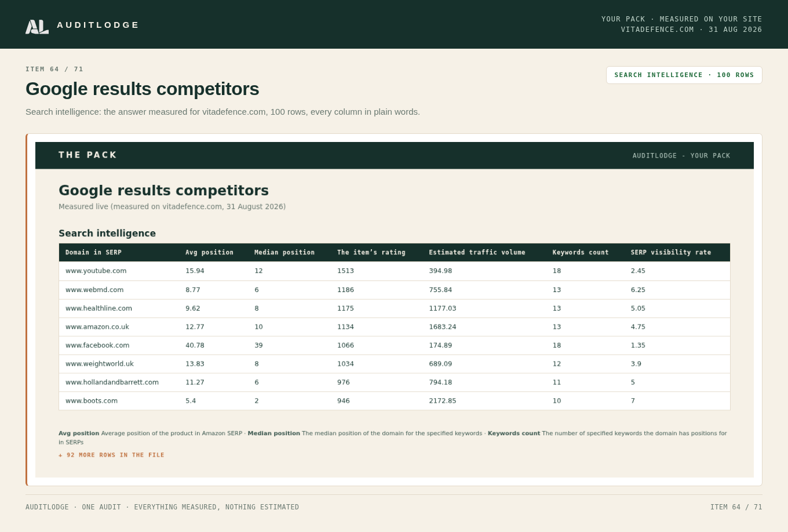Click the www.healthline.com domain cell

tap(99, 308)
